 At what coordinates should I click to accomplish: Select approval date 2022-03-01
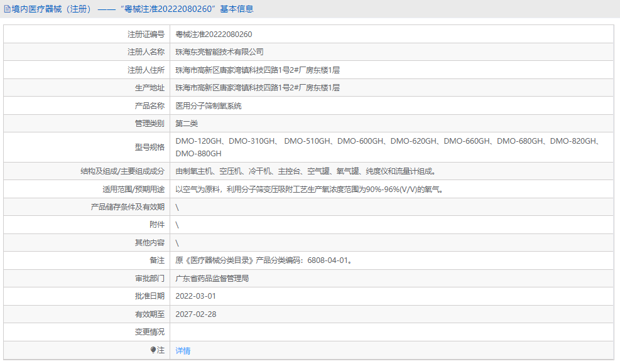click(196, 296)
